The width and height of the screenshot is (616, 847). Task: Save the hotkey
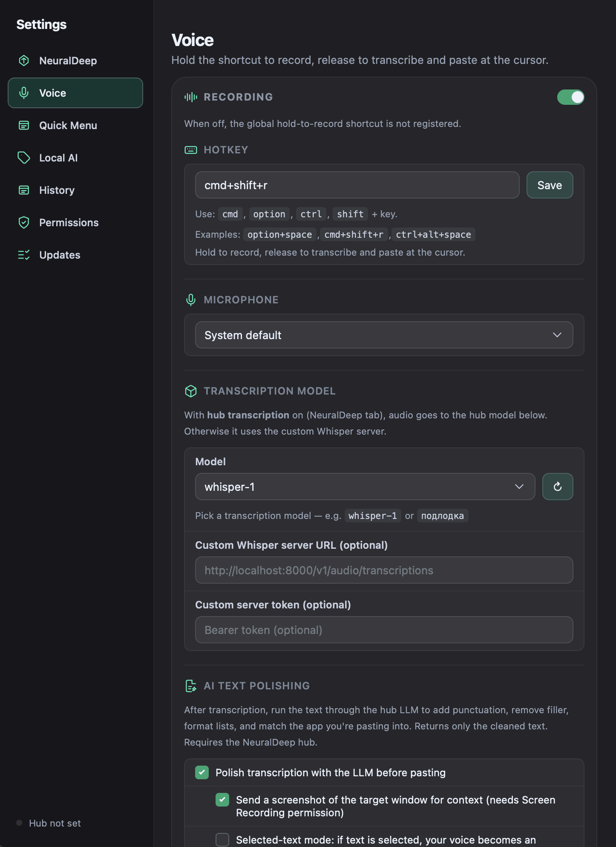tap(550, 185)
